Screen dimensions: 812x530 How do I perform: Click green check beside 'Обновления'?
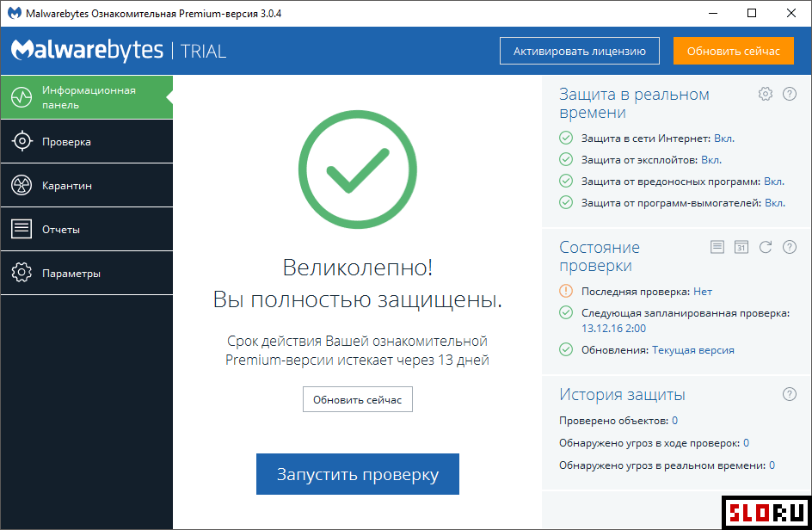tap(566, 349)
